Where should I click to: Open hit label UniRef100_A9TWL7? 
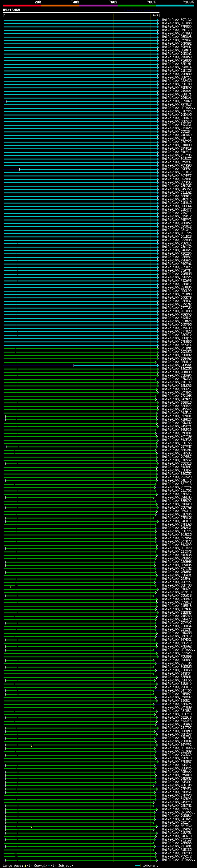(x=177, y=104)
